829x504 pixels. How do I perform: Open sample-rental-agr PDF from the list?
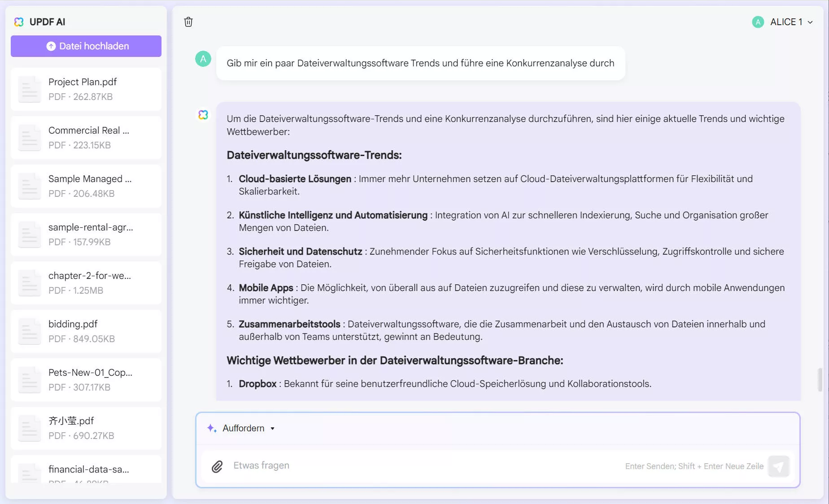click(86, 234)
